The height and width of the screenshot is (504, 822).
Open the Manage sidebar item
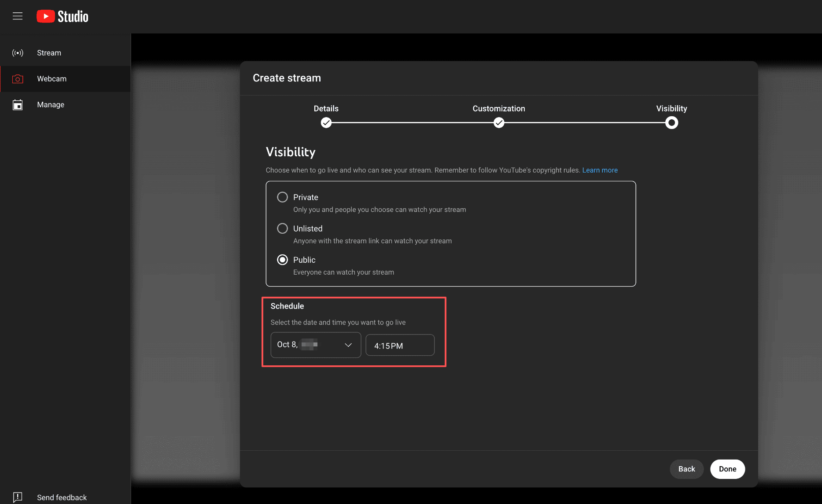51,105
